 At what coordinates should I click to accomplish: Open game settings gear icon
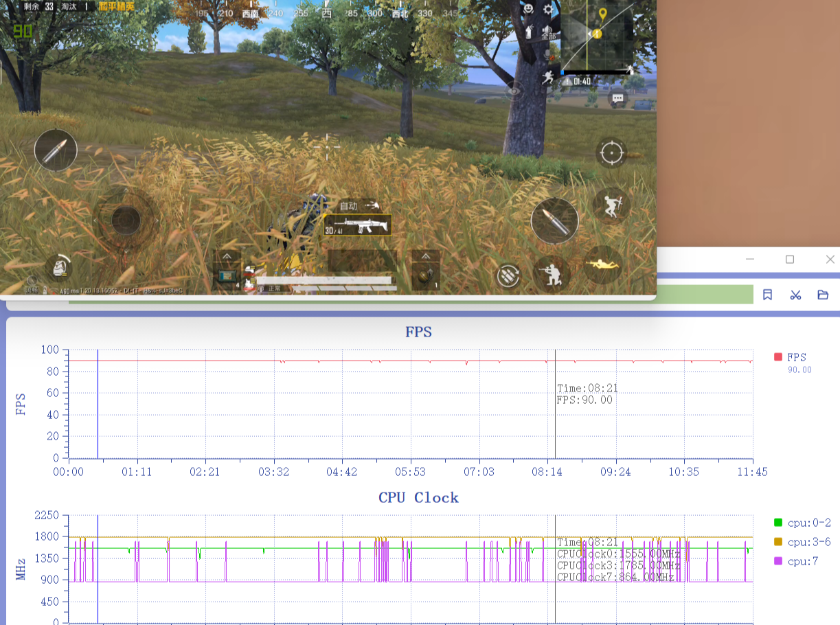[548, 9]
